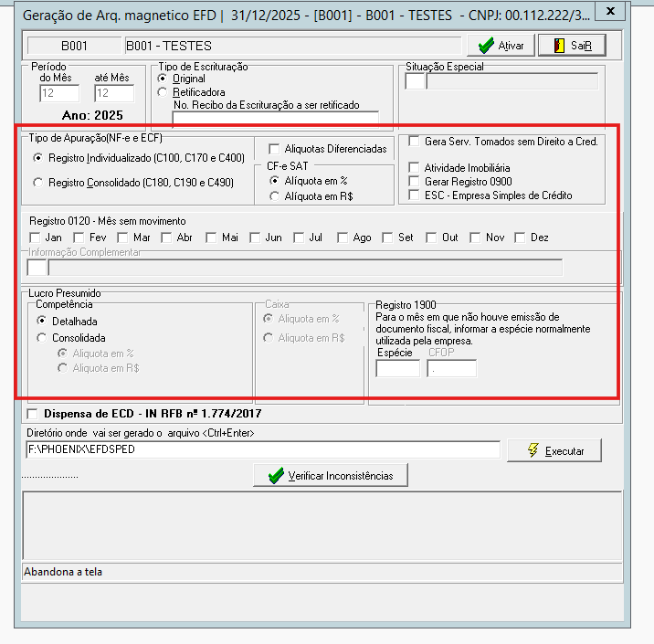Click the CFOP input field

(452, 369)
